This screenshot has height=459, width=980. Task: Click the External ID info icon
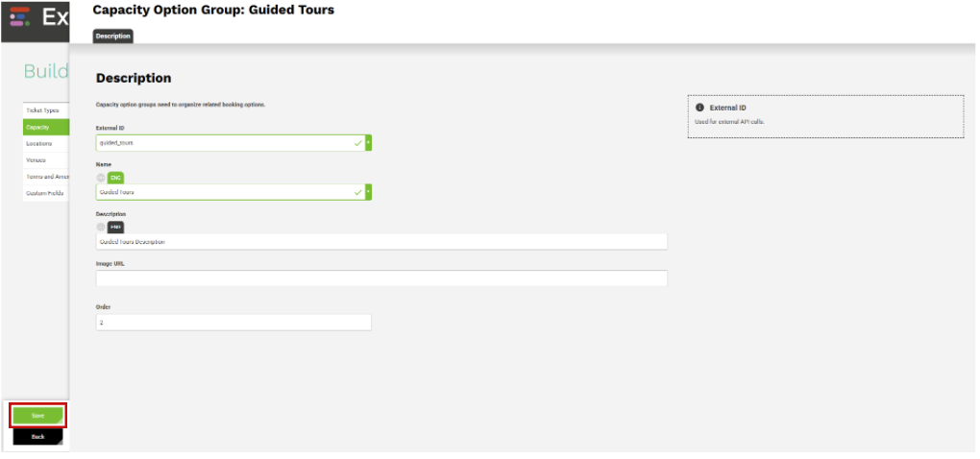700,108
